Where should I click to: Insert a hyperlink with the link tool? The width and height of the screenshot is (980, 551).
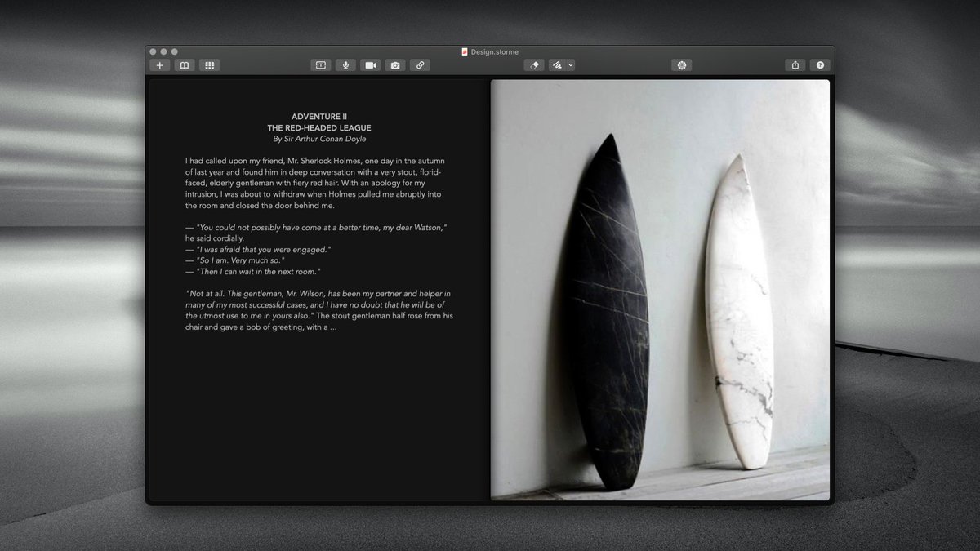click(x=420, y=64)
